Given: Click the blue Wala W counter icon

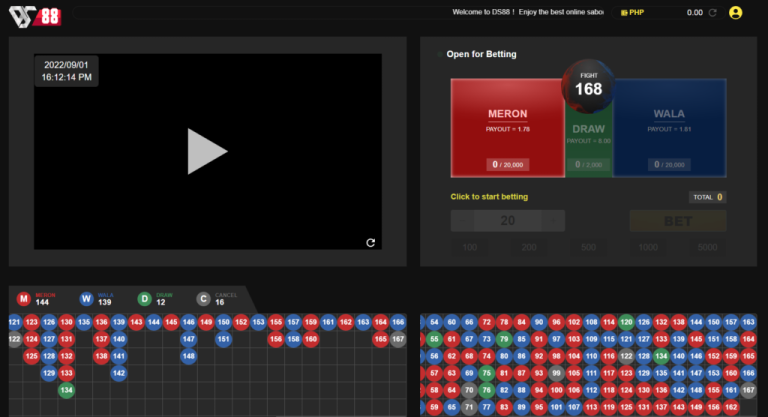Looking at the screenshot, I should tap(86, 298).
